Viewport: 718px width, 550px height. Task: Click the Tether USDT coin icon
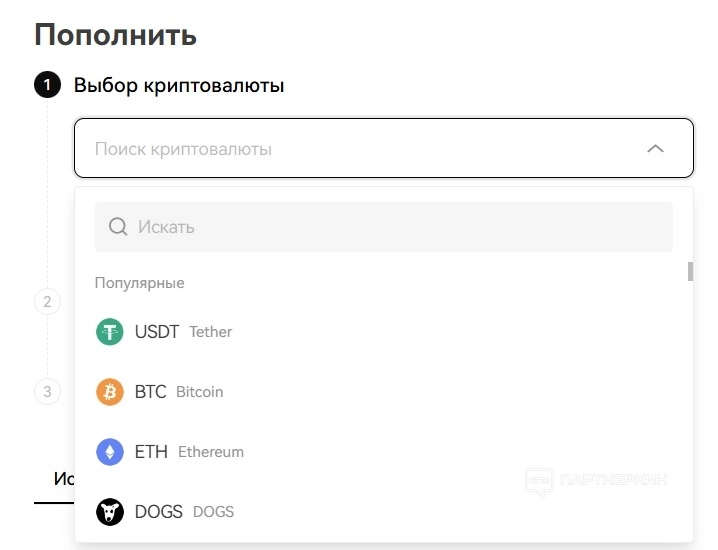(x=109, y=332)
